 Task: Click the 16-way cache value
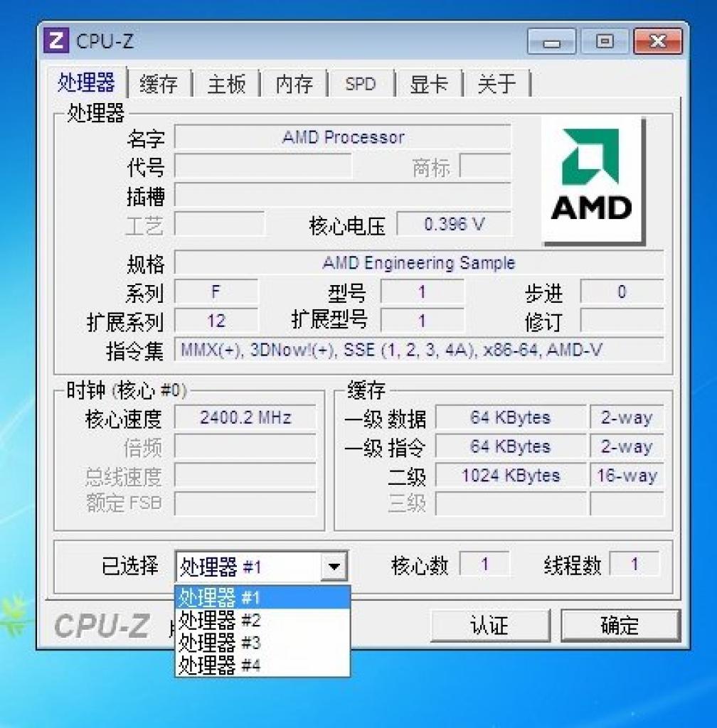coord(627,476)
